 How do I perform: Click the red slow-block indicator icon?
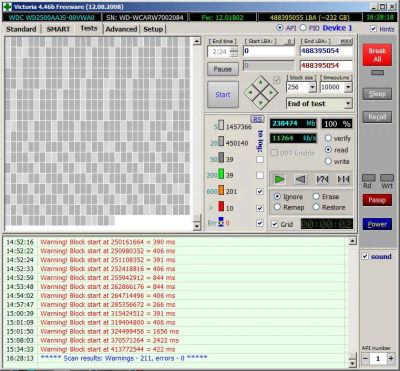(221, 207)
